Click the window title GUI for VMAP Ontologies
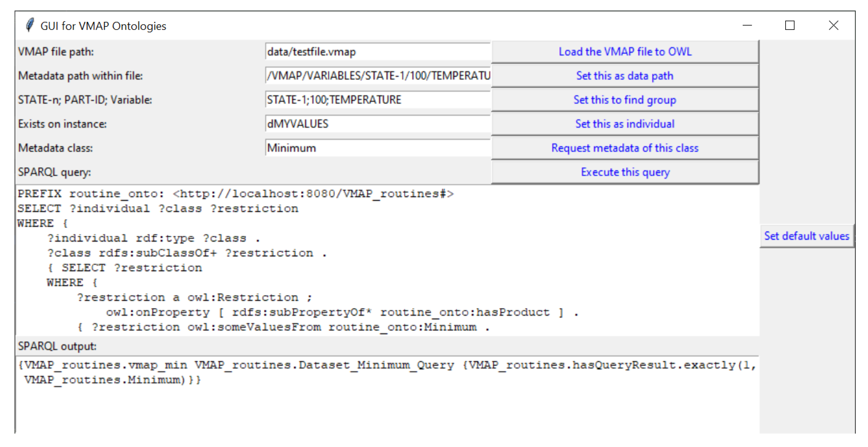This screenshot has width=868, height=447. (x=103, y=26)
